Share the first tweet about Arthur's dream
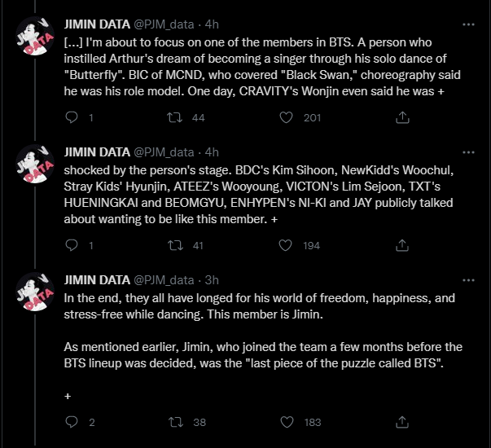This screenshot has height=448, width=491. pyautogui.click(x=402, y=117)
